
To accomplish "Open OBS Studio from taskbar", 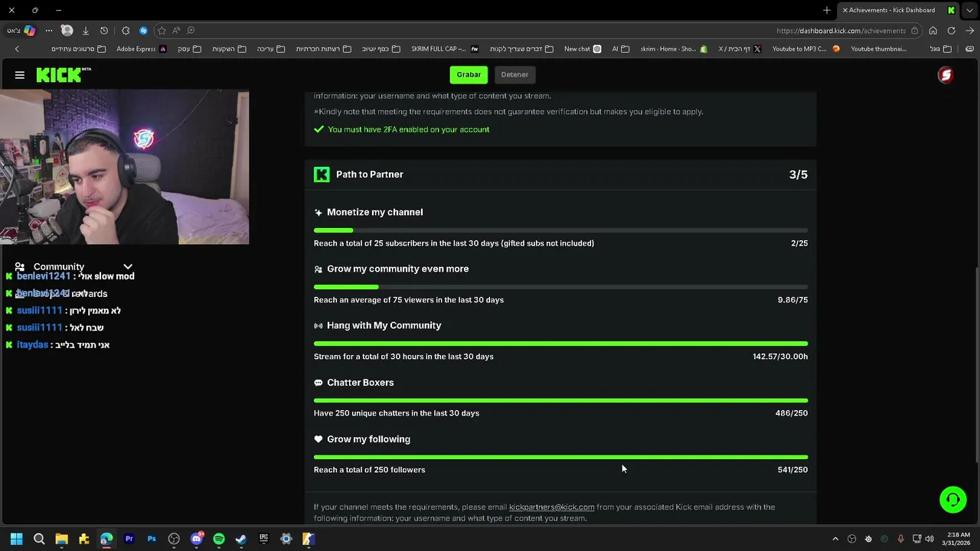I will 174,539.
